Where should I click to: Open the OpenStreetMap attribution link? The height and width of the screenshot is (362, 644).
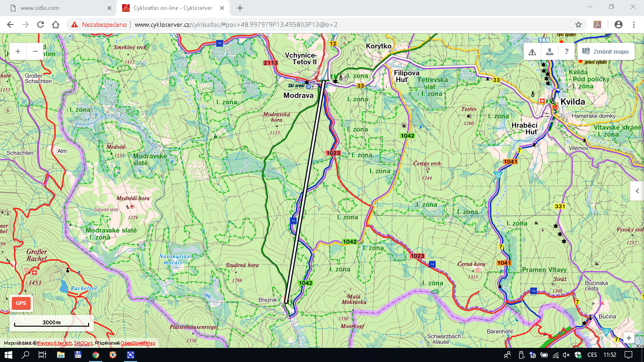(138, 343)
